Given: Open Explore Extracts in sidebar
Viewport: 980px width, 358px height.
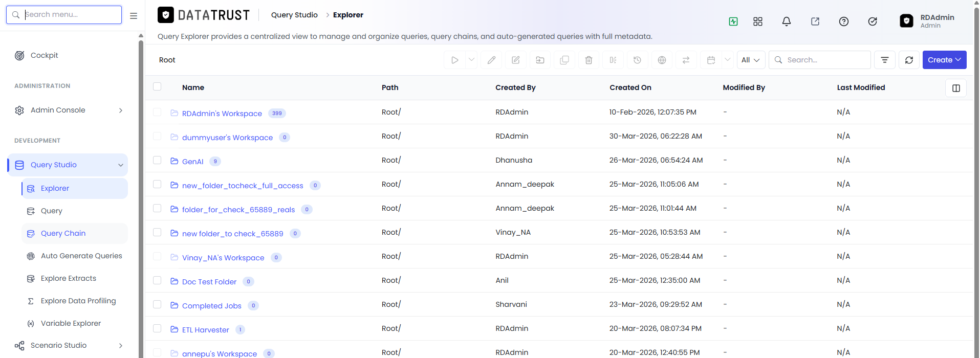Looking at the screenshot, I should pyautogui.click(x=74, y=278).
